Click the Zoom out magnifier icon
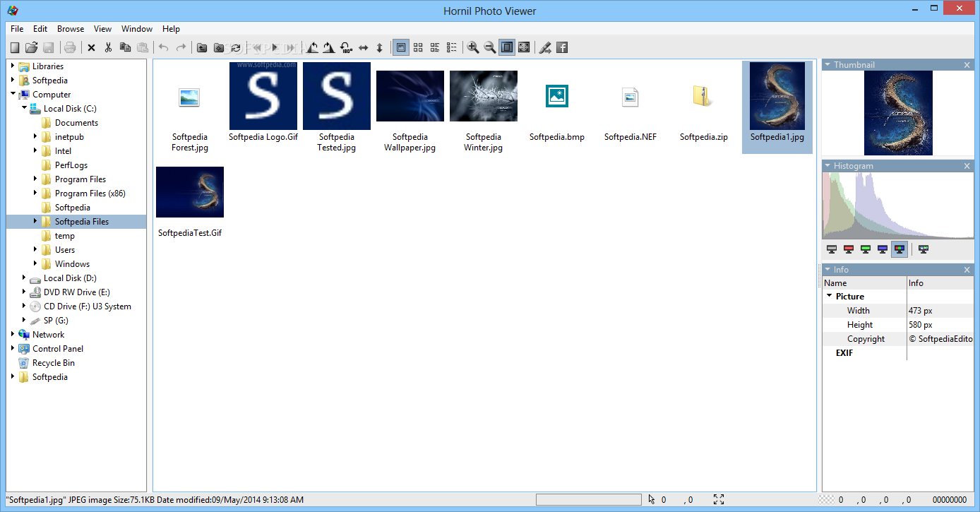This screenshot has height=512, width=980. click(490, 47)
